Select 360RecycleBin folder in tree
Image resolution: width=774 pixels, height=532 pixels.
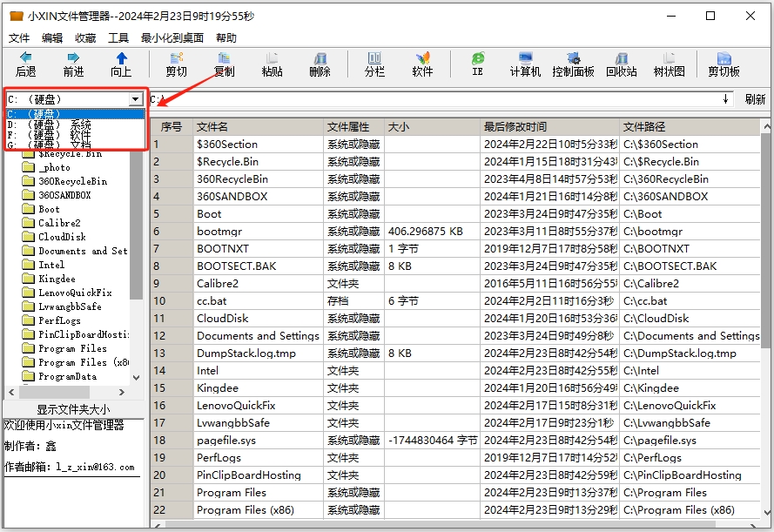tap(72, 181)
